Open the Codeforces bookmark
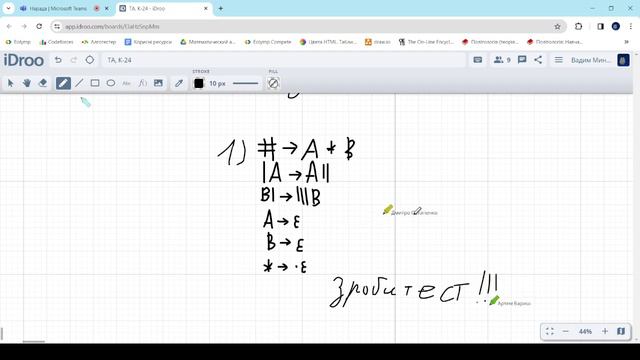The width and height of the screenshot is (640, 360). pyautogui.click(x=56, y=42)
